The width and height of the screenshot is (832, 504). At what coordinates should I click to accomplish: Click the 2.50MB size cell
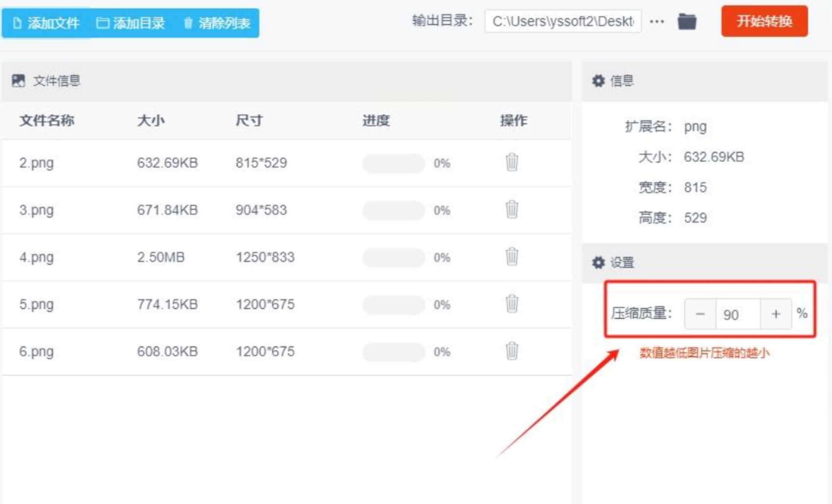[161, 257]
